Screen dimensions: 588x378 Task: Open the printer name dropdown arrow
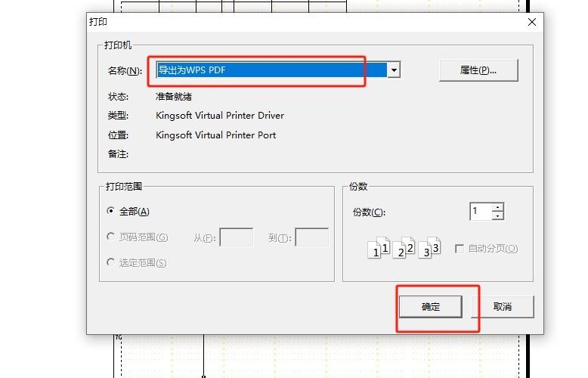coord(394,70)
